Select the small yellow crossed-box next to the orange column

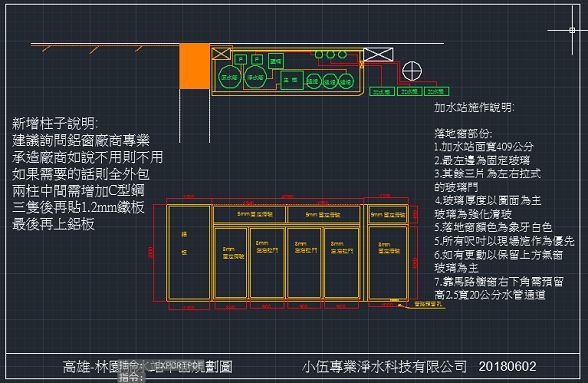tap(221, 53)
